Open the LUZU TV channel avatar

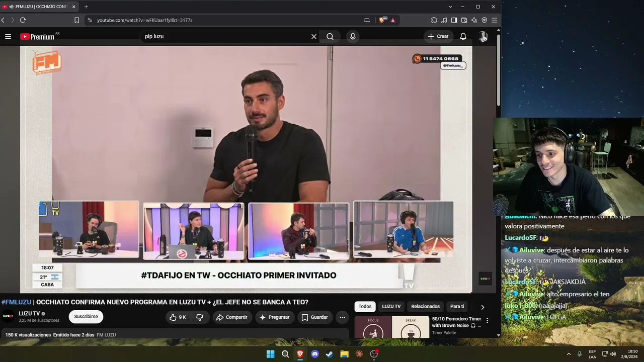(8, 316)
